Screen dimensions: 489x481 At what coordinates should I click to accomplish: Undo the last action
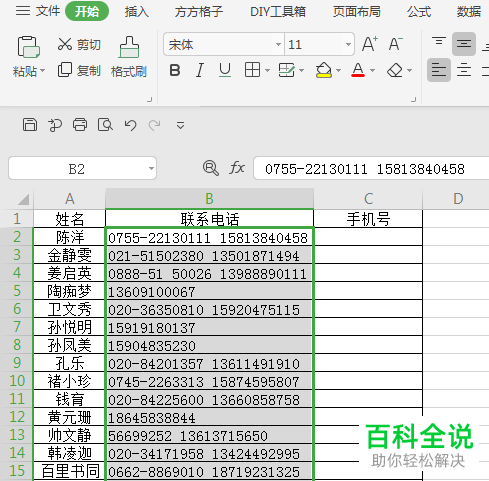point(130,125)
